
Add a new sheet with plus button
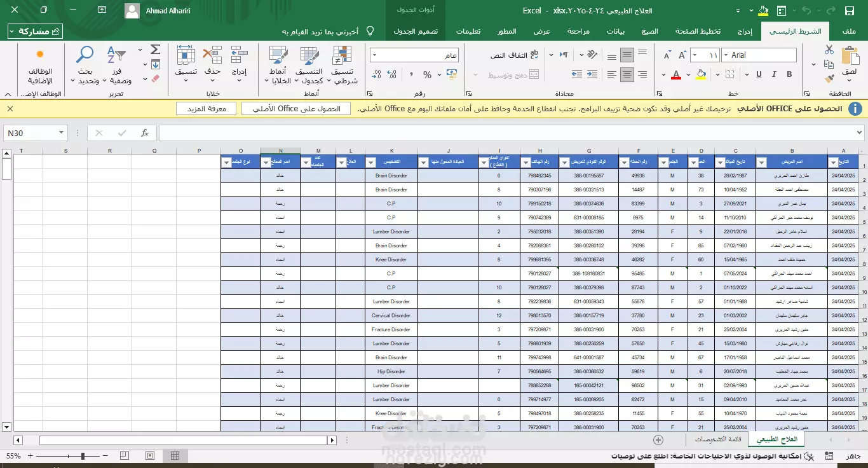[658, 439]
